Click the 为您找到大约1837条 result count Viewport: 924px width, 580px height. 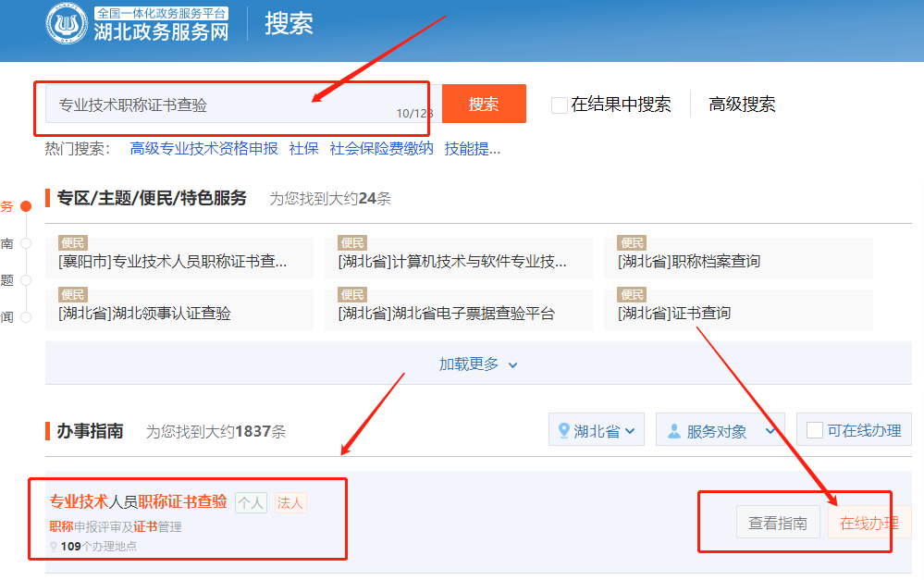[x=216, y=431]
